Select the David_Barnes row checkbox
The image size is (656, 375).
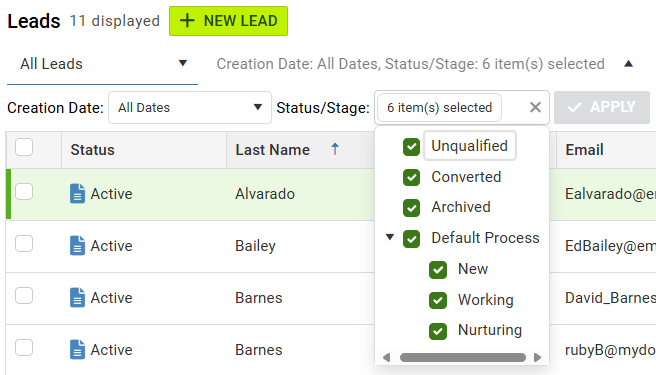(x=24, y=295)
